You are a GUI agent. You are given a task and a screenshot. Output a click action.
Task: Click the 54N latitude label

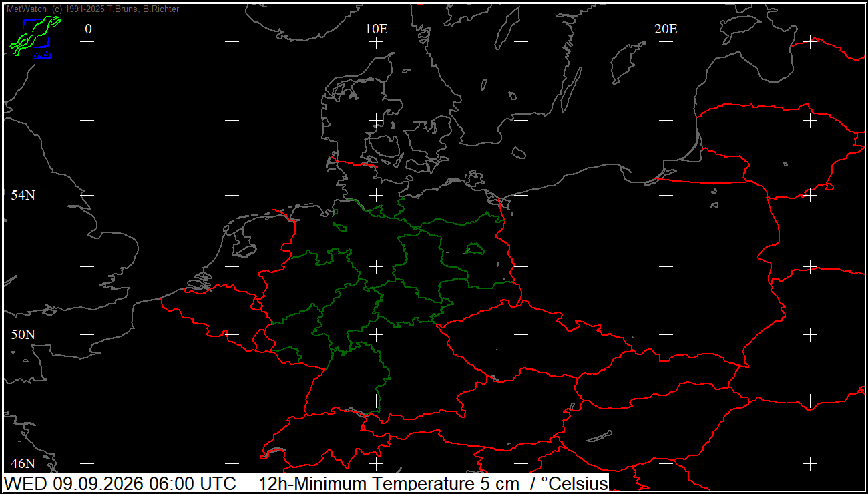click(x=23, y=195)
